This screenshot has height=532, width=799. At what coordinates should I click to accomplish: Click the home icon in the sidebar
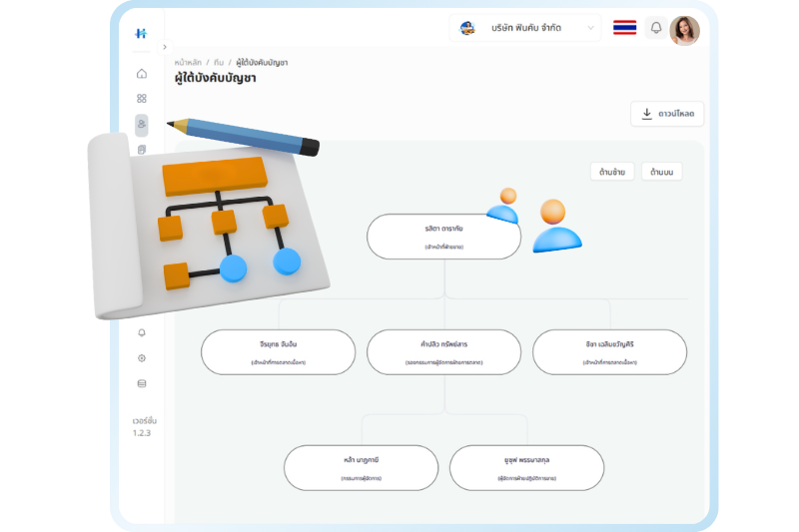point(142,73)
